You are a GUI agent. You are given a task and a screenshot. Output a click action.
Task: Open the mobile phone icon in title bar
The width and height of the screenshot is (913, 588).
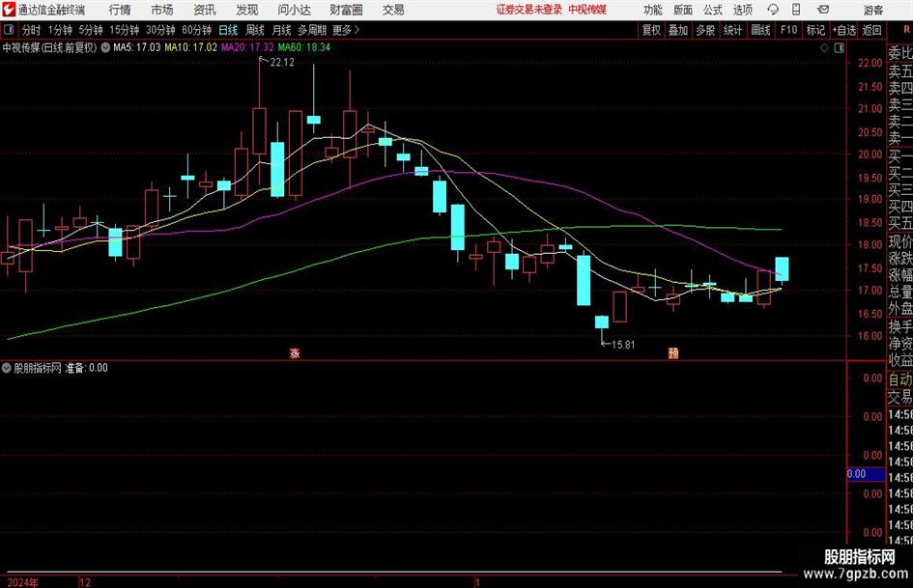coord(796,10)
